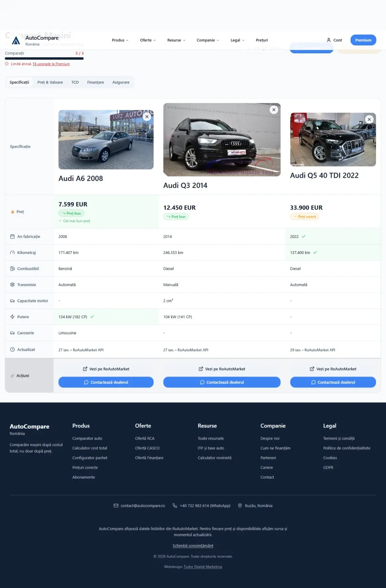Open the Audi Q3 2014 photo
Screen dimensions: 386x588
coord(222,139)
